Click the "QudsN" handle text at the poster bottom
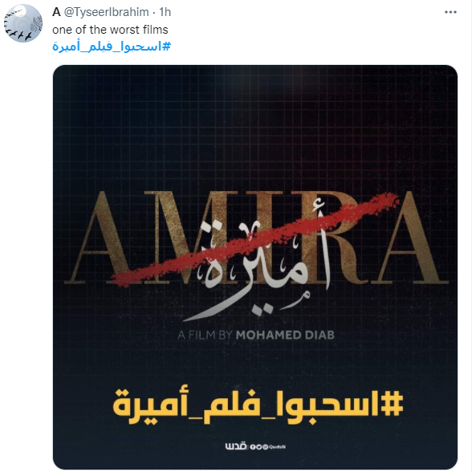Screen dimensions: 476x472 [x=277, y=447]
